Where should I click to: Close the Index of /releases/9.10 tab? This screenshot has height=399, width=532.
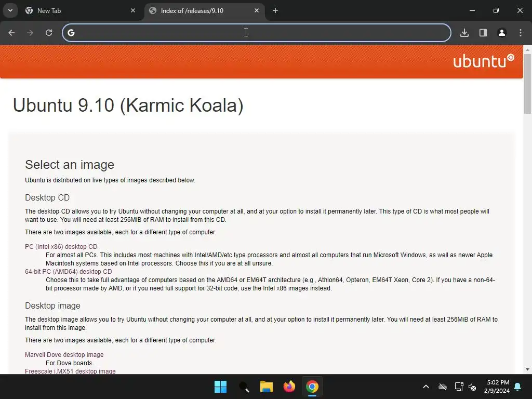point(257,10)
